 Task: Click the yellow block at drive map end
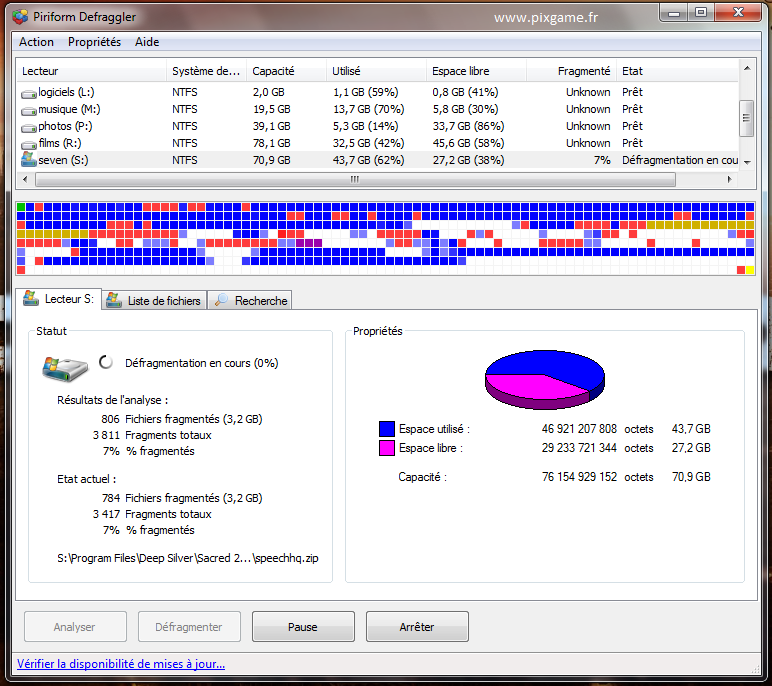pyautogui.click(x=750, y=270)
